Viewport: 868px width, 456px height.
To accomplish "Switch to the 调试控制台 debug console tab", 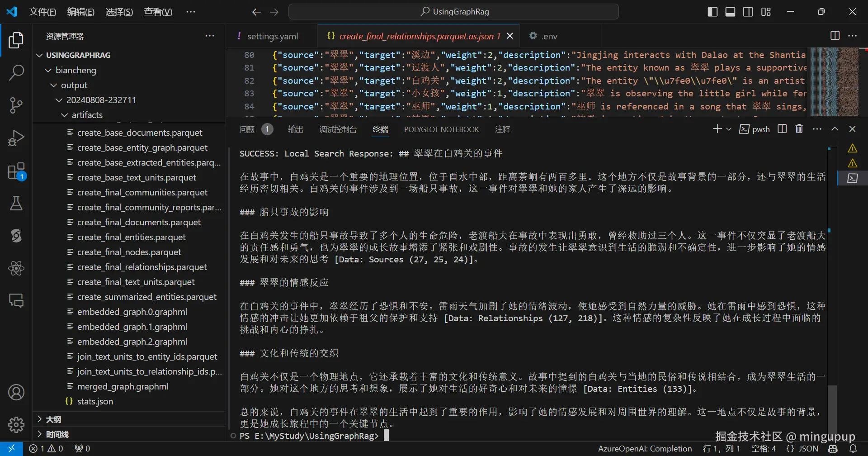I will (x=338, y=129).
